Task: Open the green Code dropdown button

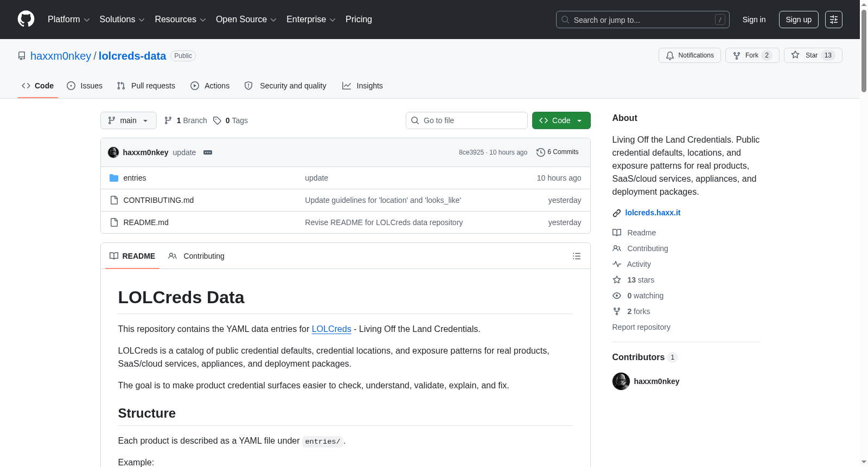Action: pos(561,120)
